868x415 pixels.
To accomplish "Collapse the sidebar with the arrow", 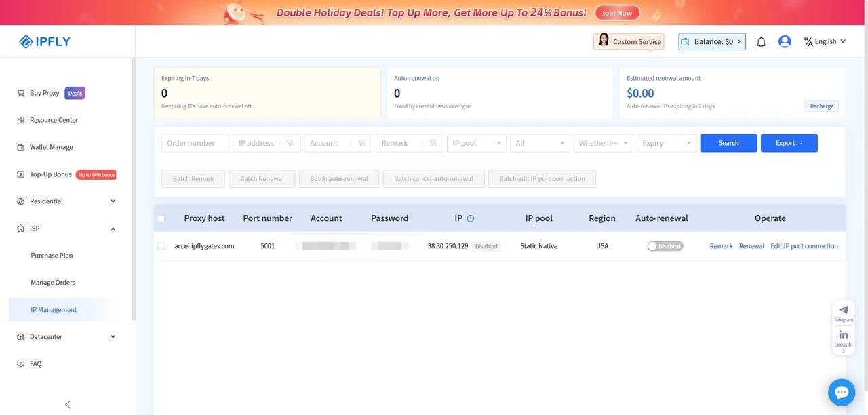I will [67, 405].
